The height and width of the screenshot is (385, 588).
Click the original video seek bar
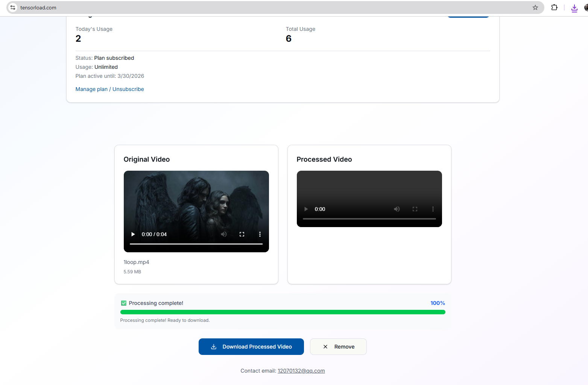[196, 244]
